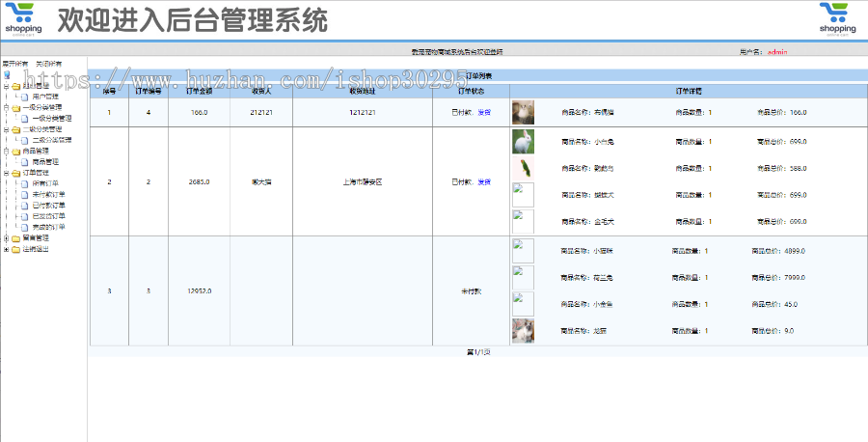Click the broken image in the 4899.0 row
This screenshot has width=868, height=442.
523,251
